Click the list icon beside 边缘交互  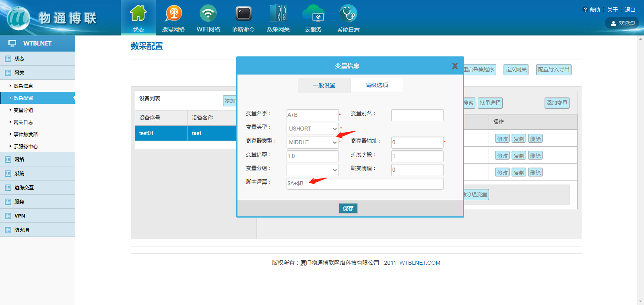pyautogui.click(x=8, y=188)
